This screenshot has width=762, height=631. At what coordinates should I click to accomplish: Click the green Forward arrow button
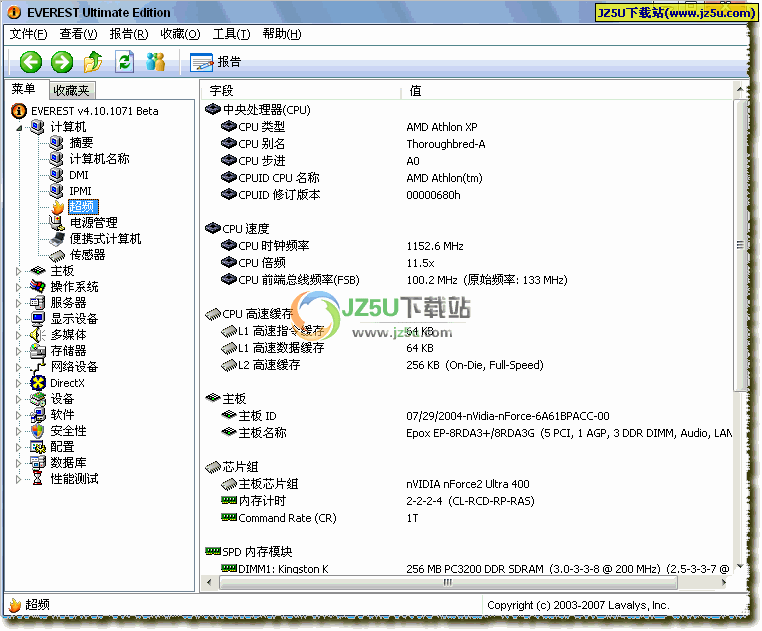pos(62,62)
